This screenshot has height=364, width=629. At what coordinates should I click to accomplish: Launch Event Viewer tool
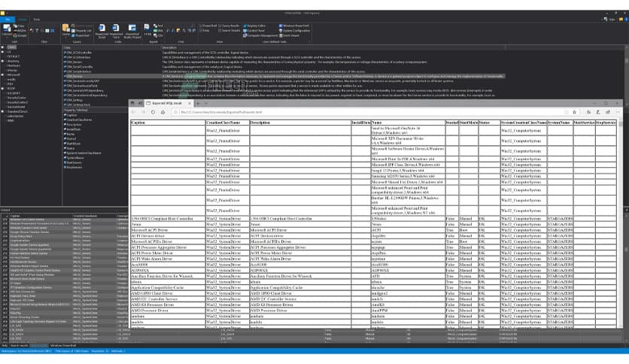pyautogui.click(x=289, y=35)
